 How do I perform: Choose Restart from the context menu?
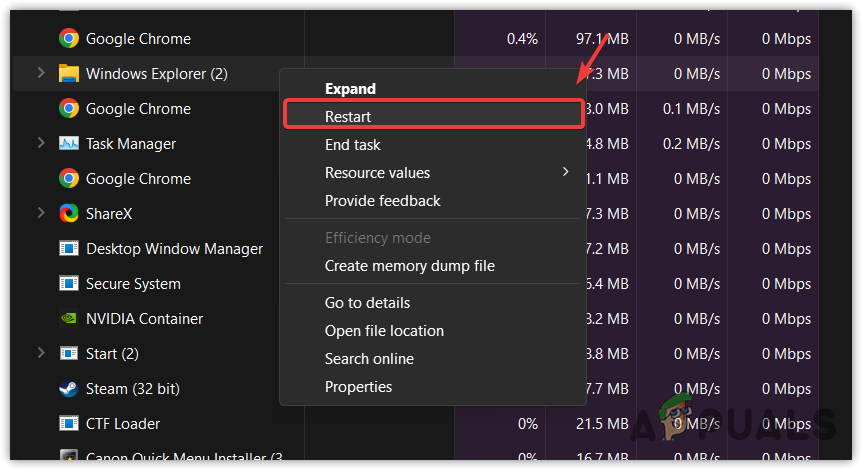coord(348,117)
